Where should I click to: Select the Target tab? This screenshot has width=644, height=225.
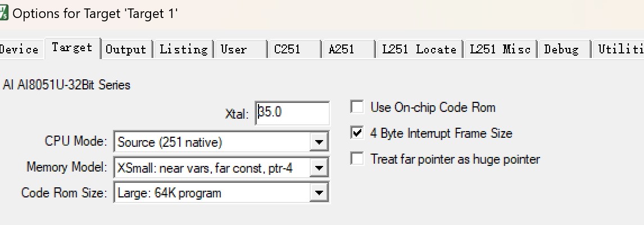[x=72, y=48]
